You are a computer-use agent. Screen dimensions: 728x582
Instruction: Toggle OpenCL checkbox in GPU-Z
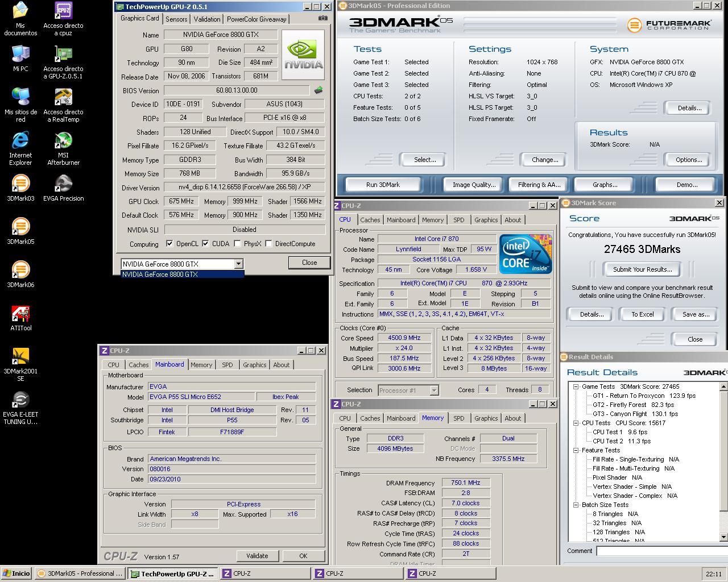tap(169, 243)
